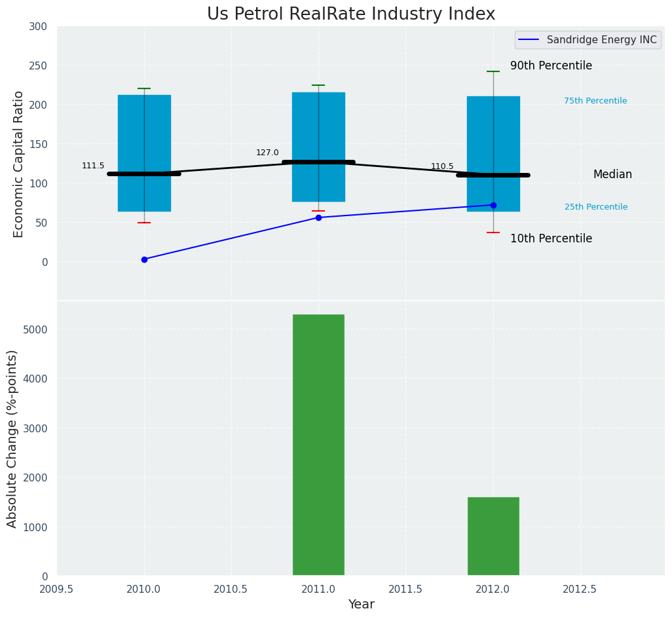This screenshot has width=672, height=617.
Task: Click the 111.5 median value label
Action: click(x=93, y=166)
